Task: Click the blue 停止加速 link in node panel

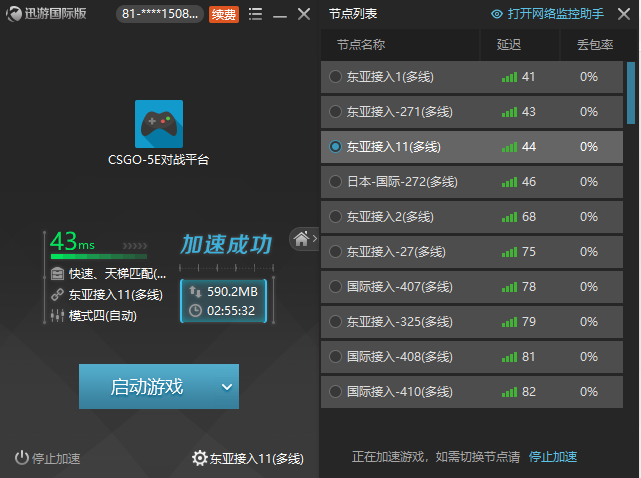Action: click(553, 457)
